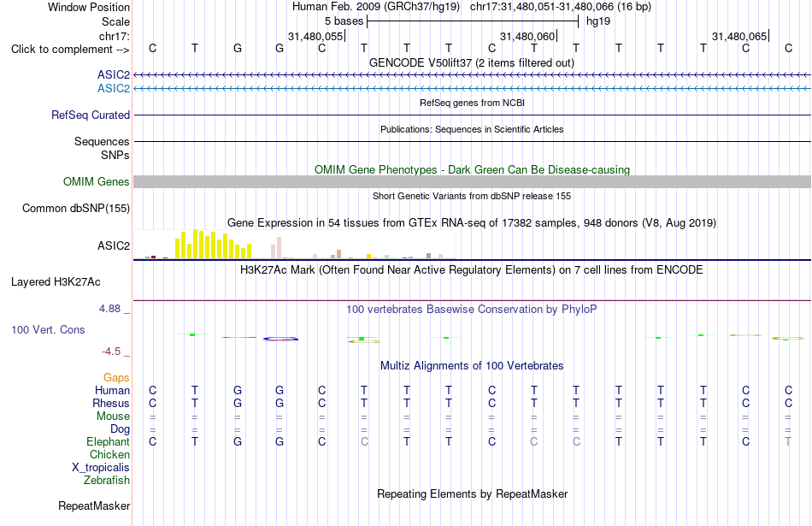
Task: Open OMIM Gene Phenotypes green title
Action: (472, 169)
